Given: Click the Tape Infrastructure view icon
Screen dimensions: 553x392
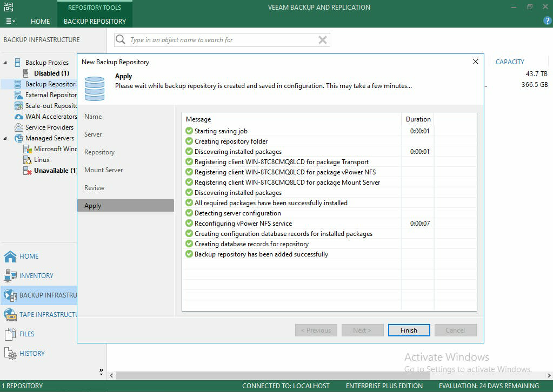Looking at the screenshot, I should coord(10,314).
